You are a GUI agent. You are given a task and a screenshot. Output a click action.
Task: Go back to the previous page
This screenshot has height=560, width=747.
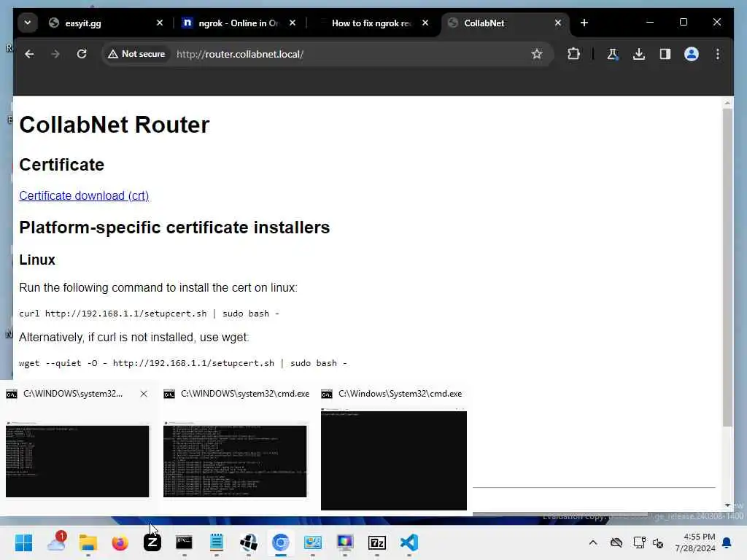[29, 54]
